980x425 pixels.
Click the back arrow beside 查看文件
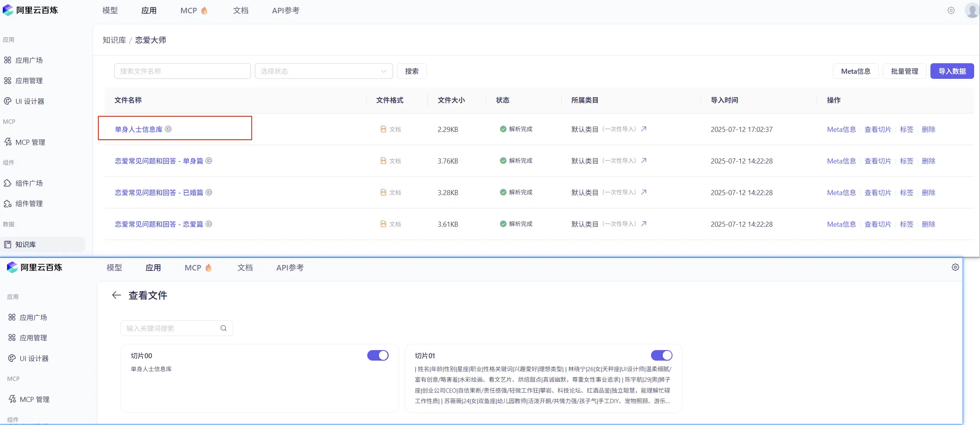click(116, 295)
